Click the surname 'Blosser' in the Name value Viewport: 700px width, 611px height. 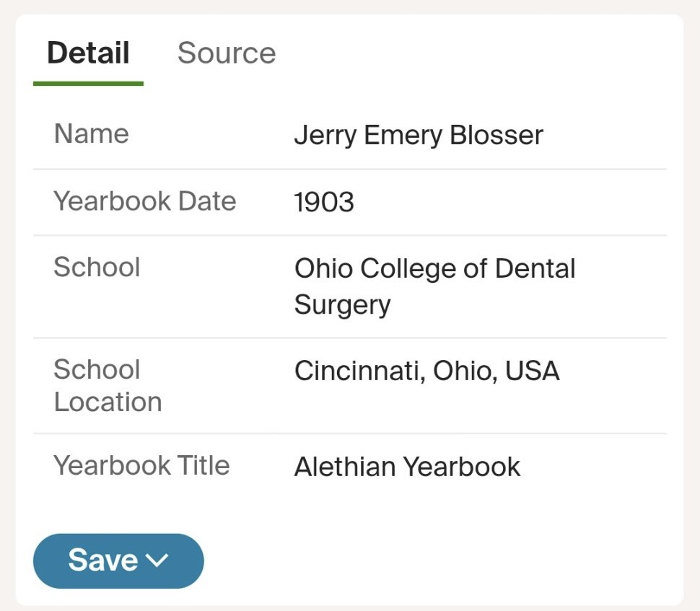[x=496, y=136]
